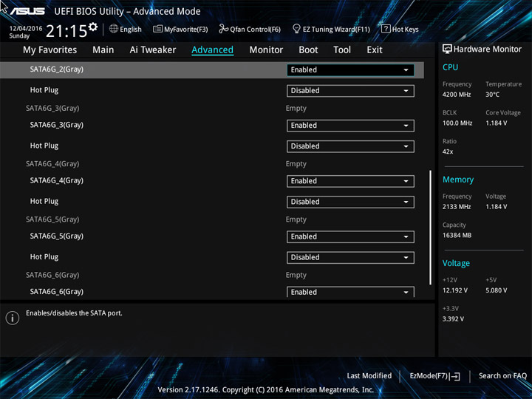The image size is (532, 399).
Task: Click SATA6G_4(Gray) setting label with dropdown
Action: click(x=57, y=181)
